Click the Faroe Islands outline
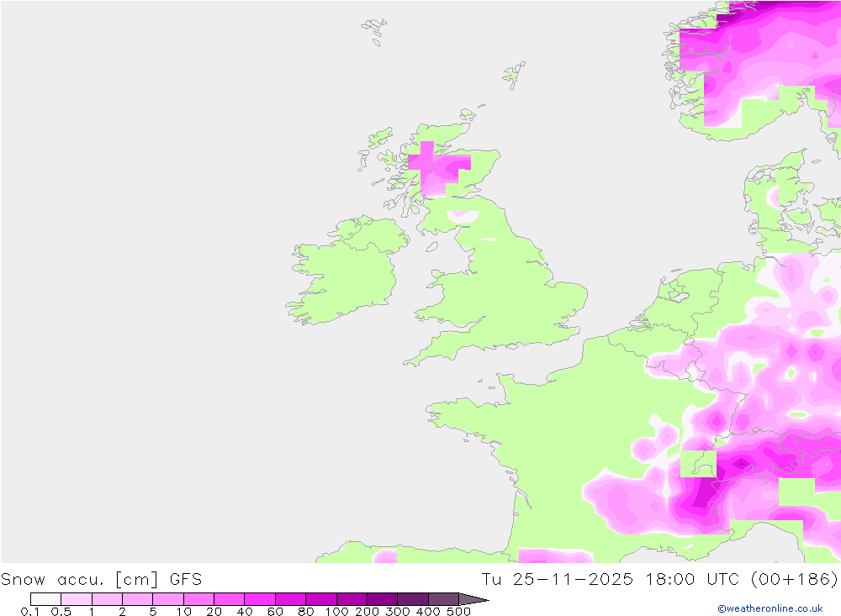This screenshot has width=841, height=616. point(374,31)
